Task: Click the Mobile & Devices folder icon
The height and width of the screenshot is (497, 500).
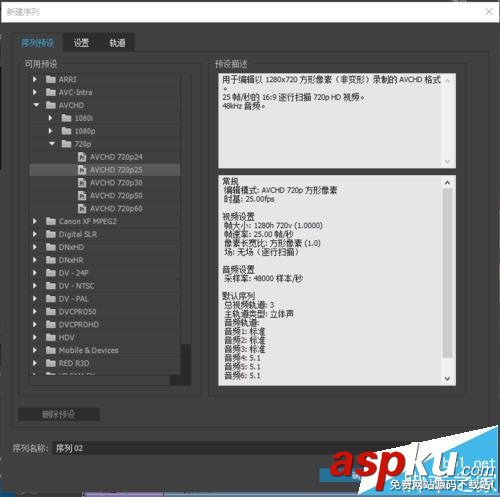Action: [51, 350]
